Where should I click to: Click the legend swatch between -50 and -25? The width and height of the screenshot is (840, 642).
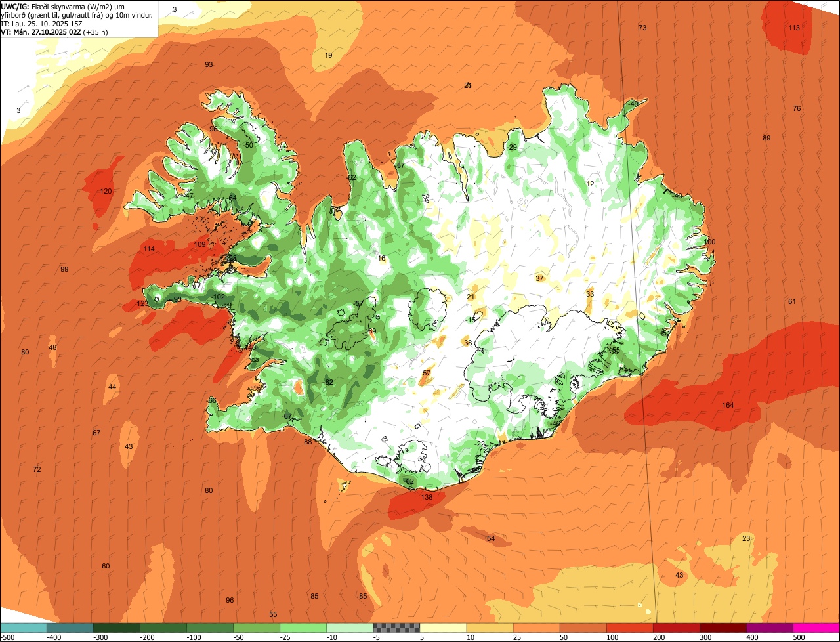(256, 628)
